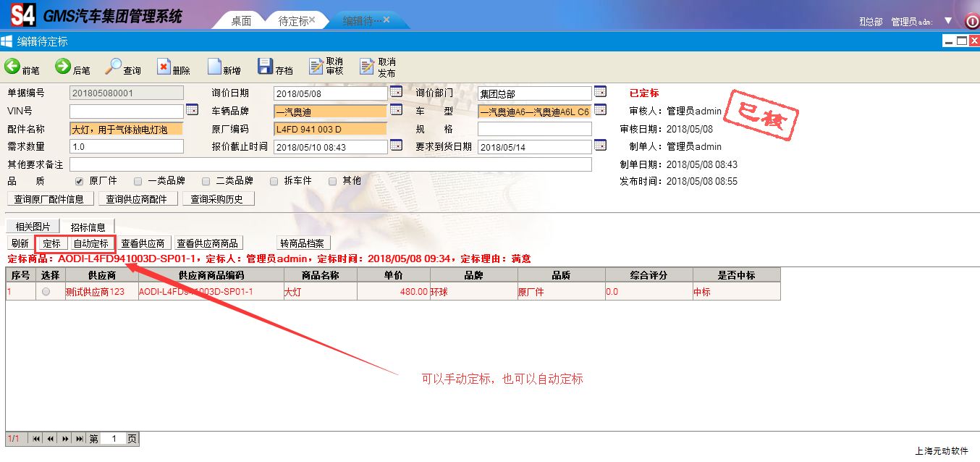Click 取消审核 cancel audit icon
Viewport: 980px width, 462px height.
click(x=316, y=67)
